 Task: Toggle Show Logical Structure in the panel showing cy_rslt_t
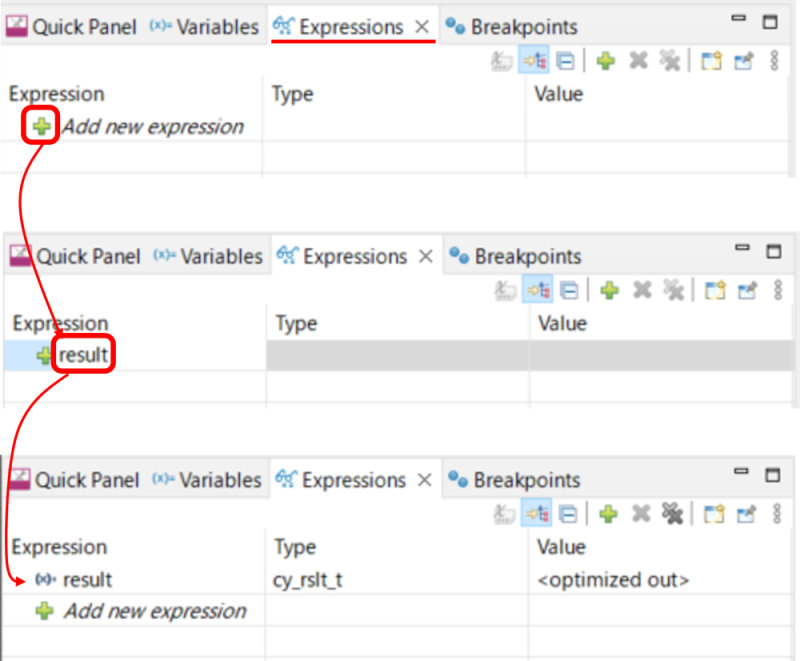pos(536,514)
